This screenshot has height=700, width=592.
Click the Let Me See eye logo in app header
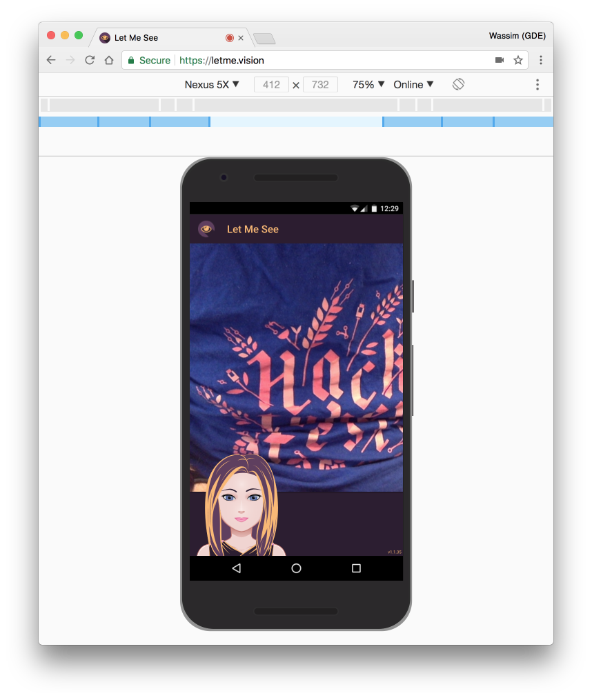[x=206, y=229]
